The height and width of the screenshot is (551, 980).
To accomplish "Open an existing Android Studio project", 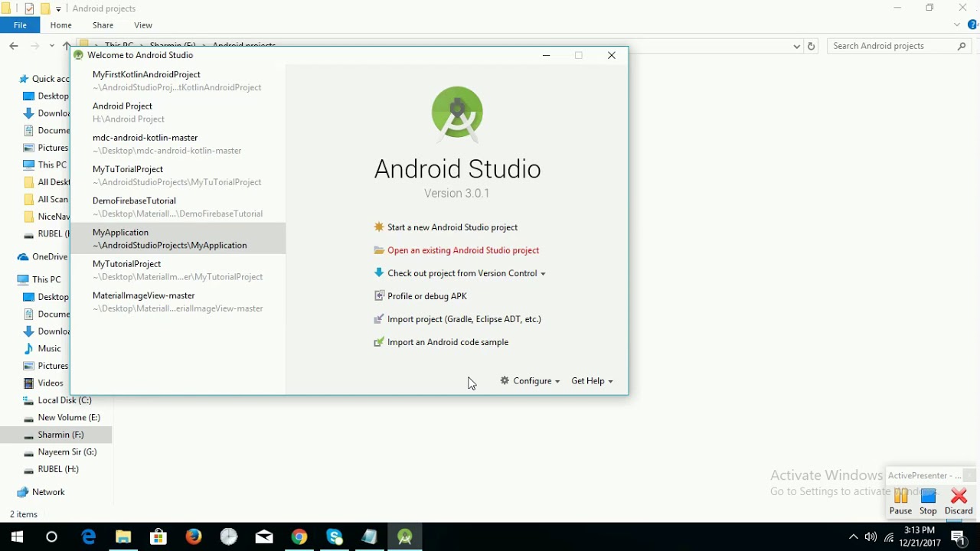I will 463,250.
